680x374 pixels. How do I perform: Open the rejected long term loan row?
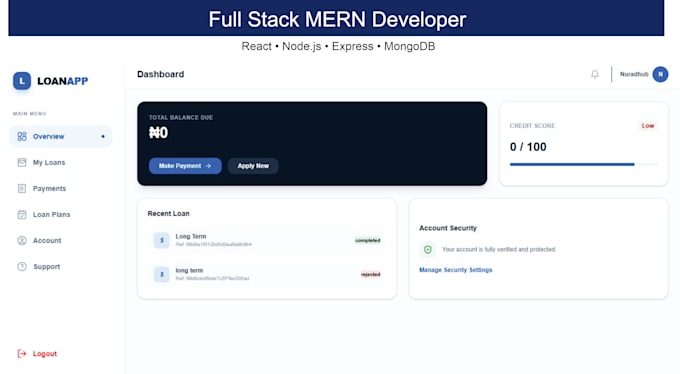point(267,274)
